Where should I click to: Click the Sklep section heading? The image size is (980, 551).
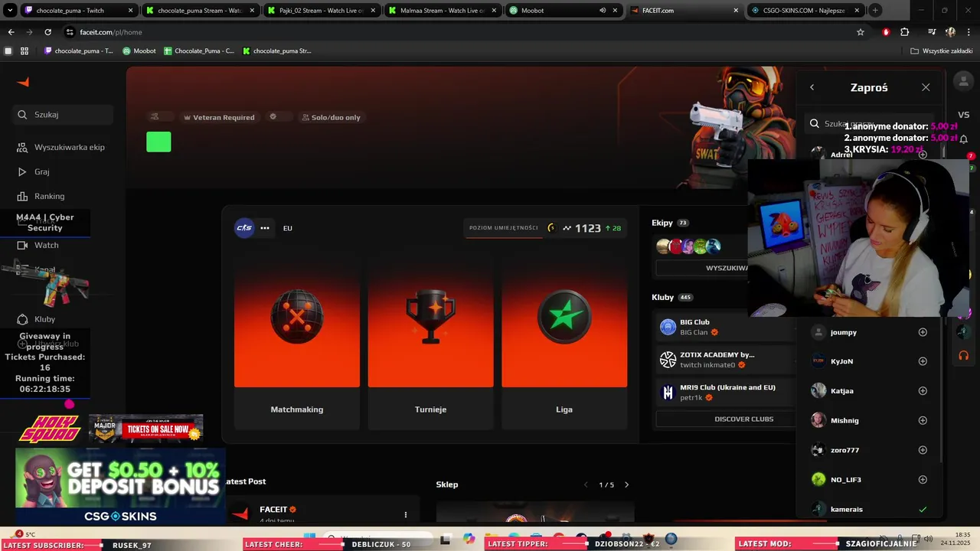tap(447, 484)
